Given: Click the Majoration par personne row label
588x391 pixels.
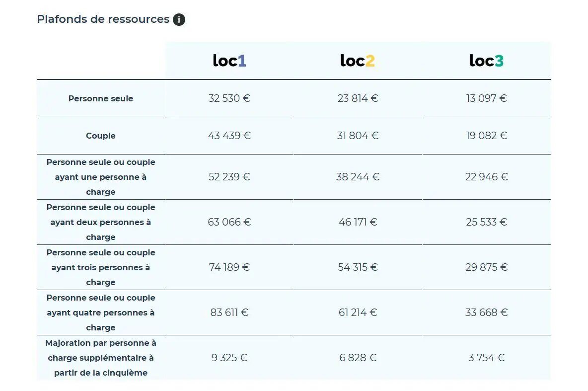Looking at the screenshot, I should pos(100,358).
